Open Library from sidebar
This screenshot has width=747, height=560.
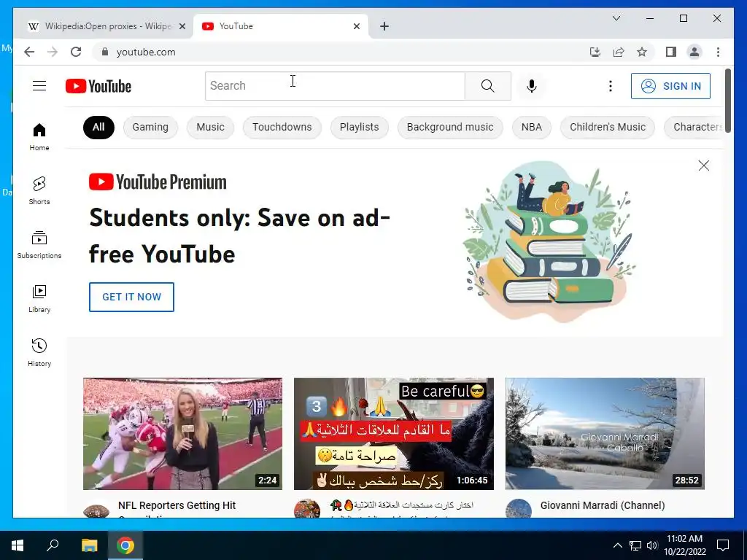(39, 298)
